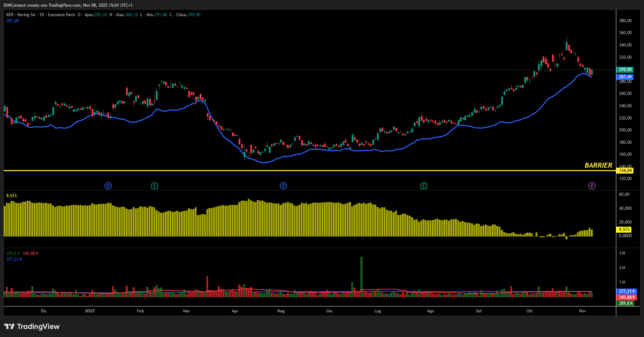
Task: Click the blue 287,49 price axis label
Action: coord(625,77)
